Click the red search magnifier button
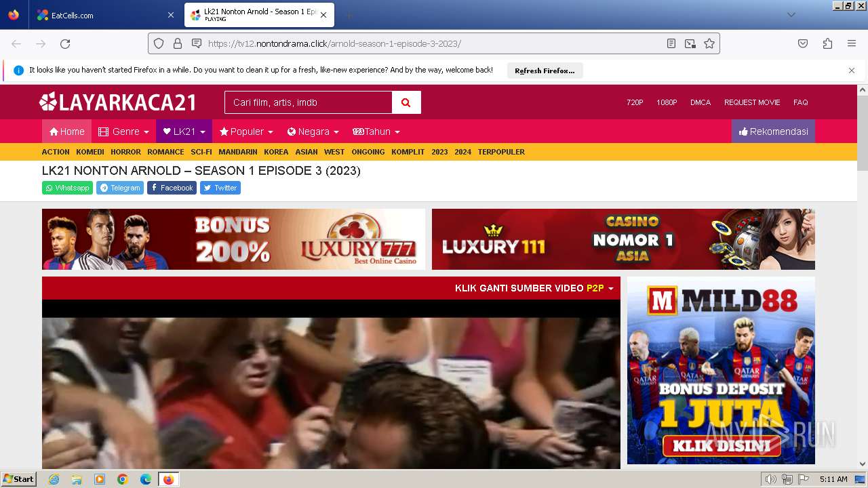Viewport: 868px width, 488px height. coord(406,102)
